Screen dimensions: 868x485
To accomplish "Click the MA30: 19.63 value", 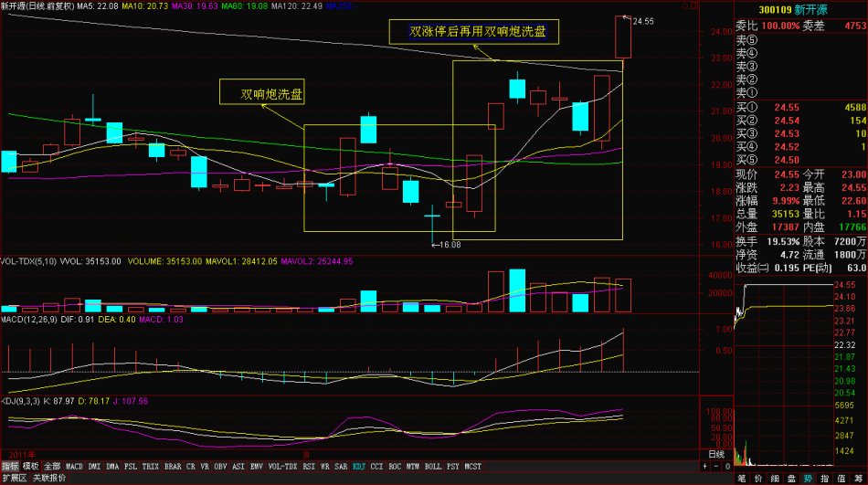I will click(195, 6).
